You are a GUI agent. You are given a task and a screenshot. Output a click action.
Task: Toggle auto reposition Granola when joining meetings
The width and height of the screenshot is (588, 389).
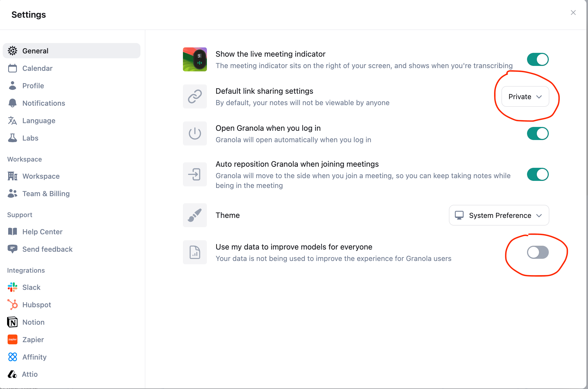(538, 174)
